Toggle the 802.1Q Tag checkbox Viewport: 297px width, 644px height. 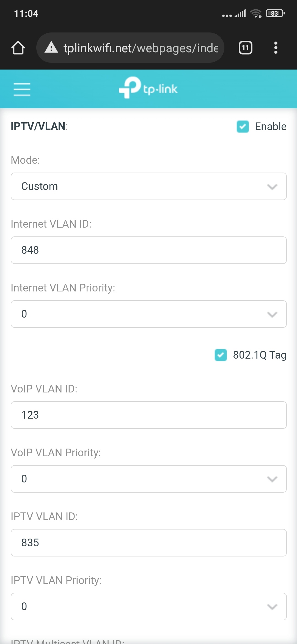[x=221, y=355]
